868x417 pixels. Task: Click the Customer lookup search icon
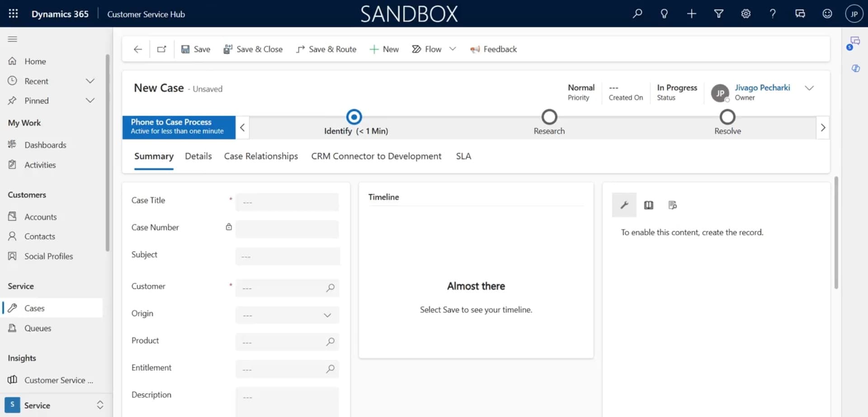(x=330, y=288)
